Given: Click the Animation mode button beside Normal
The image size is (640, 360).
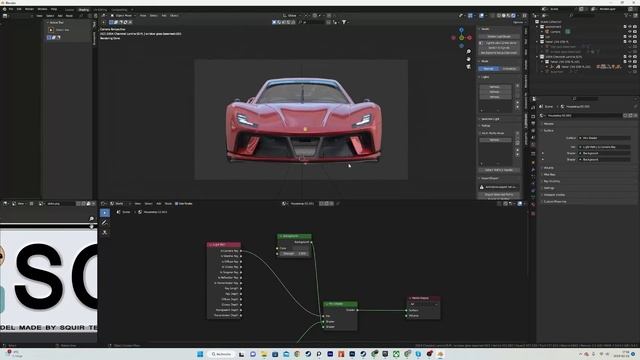Looking at the screenshot, I should point(509,69).
